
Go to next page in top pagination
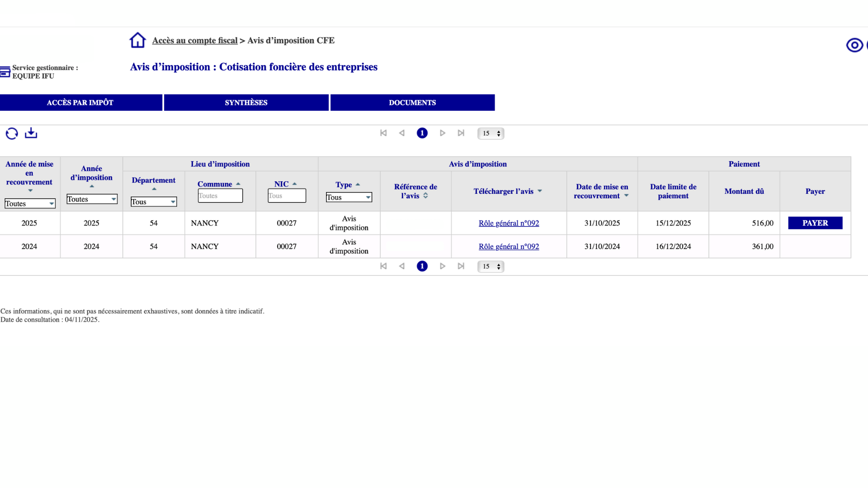443,133
